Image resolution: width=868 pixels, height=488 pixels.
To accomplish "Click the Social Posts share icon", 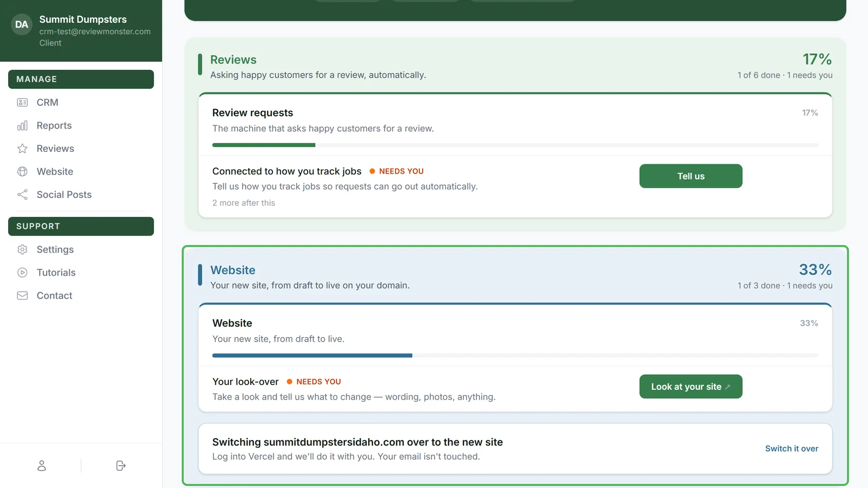I will (22, 195).
